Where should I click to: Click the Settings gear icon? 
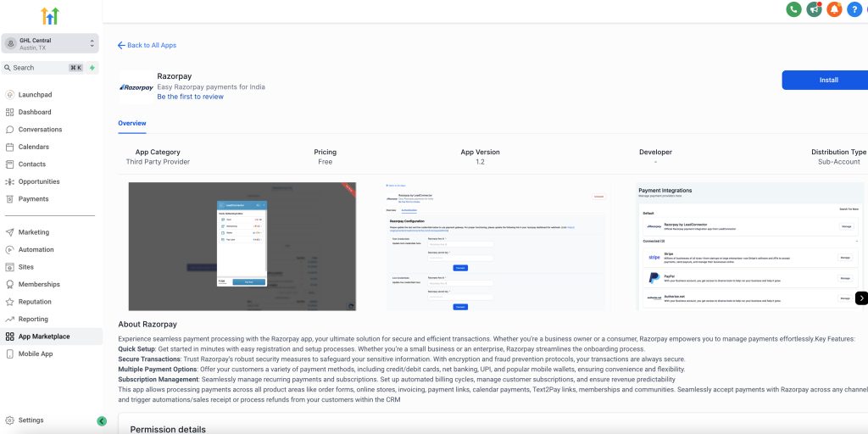pos(9,420)
